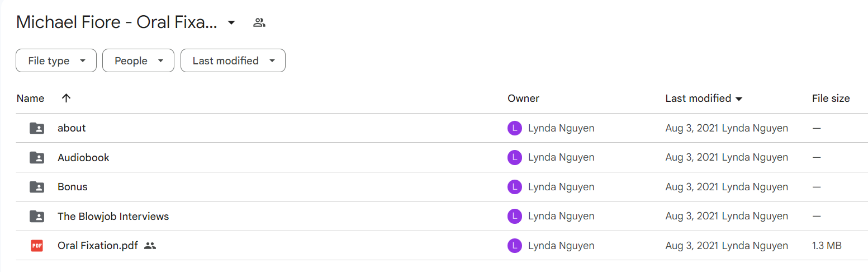The height and width of the screenshot is (272, 868).
Task: Expand the Michael Fiore folder title menu
Action: click(x=231, y=23)
